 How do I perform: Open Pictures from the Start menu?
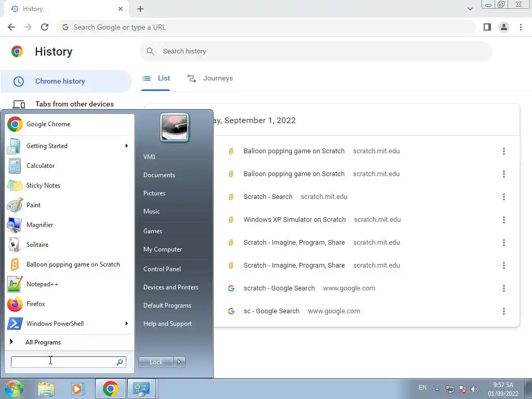click(154, 193)
